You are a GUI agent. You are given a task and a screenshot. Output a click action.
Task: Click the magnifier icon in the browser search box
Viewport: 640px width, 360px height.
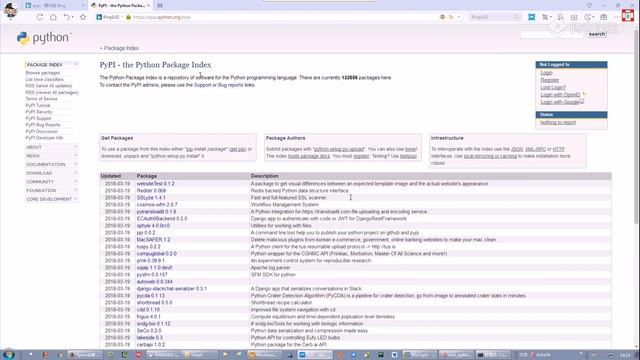(516, 17)
